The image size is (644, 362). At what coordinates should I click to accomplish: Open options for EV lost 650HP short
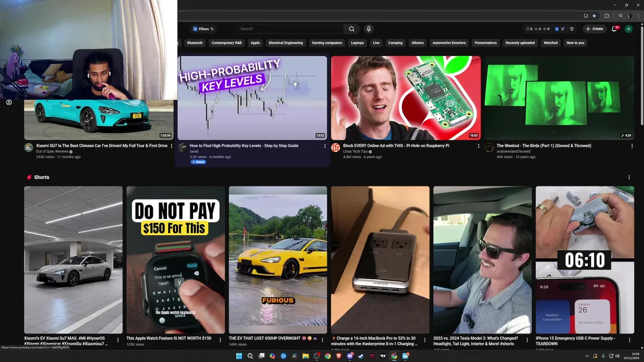click(x=323, y=340)
